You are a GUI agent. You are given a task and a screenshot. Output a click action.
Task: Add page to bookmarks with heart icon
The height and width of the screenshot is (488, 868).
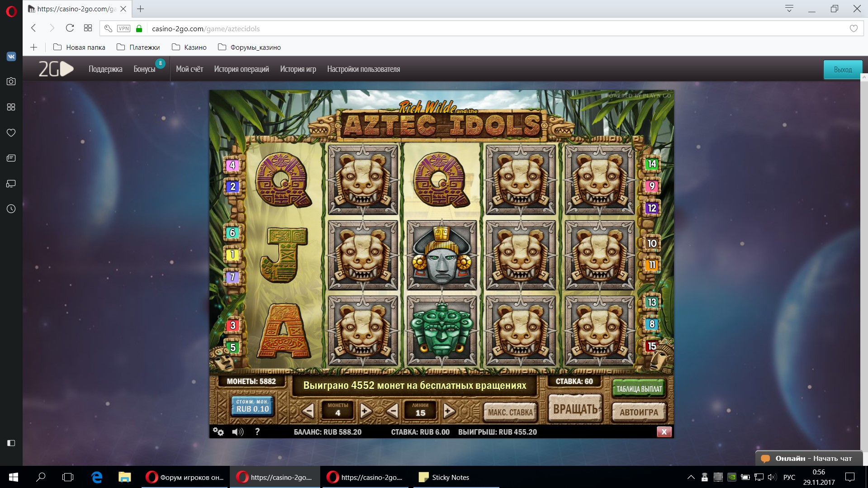[x=854, y=28]
